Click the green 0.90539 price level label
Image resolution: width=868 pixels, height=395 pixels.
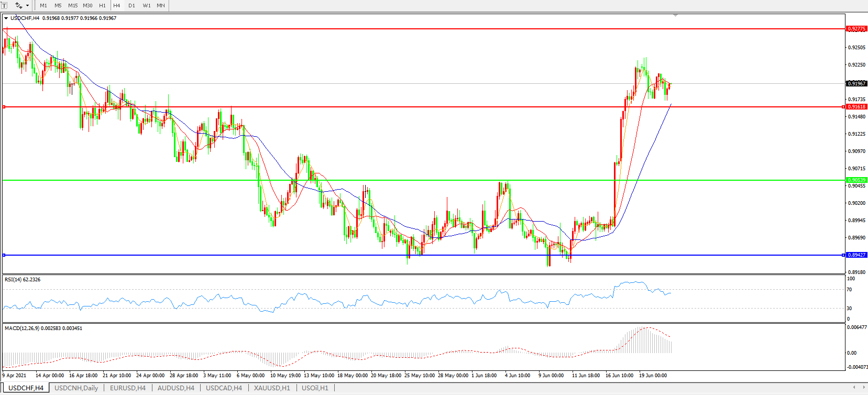(x=856, y=180)
